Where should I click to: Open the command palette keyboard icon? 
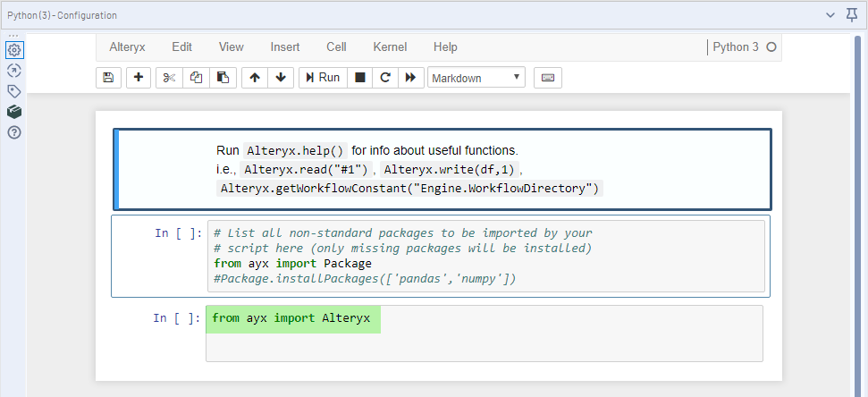[x=548, y=78]
